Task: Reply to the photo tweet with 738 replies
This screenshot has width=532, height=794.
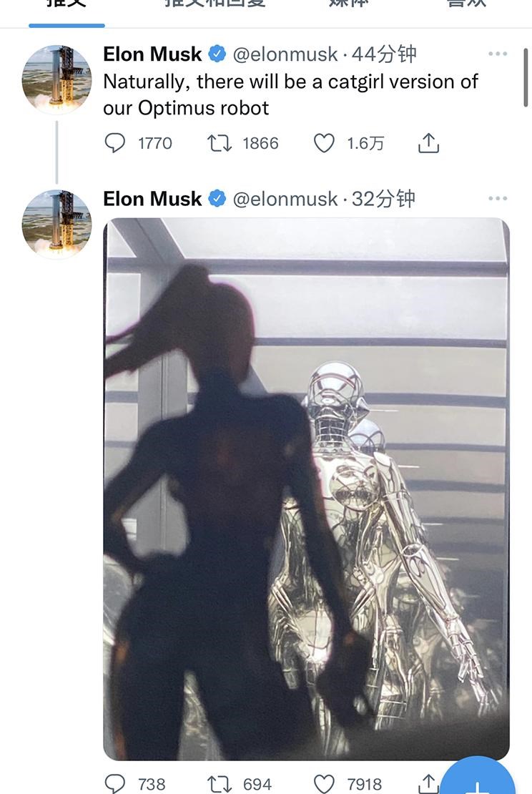Action: click(x=115, y=784)
